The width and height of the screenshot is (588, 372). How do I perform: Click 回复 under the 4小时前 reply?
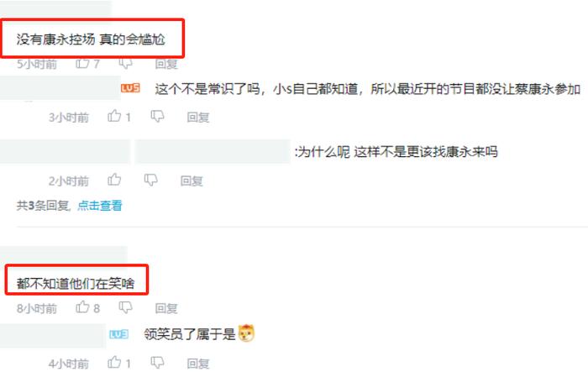point(198,363)
